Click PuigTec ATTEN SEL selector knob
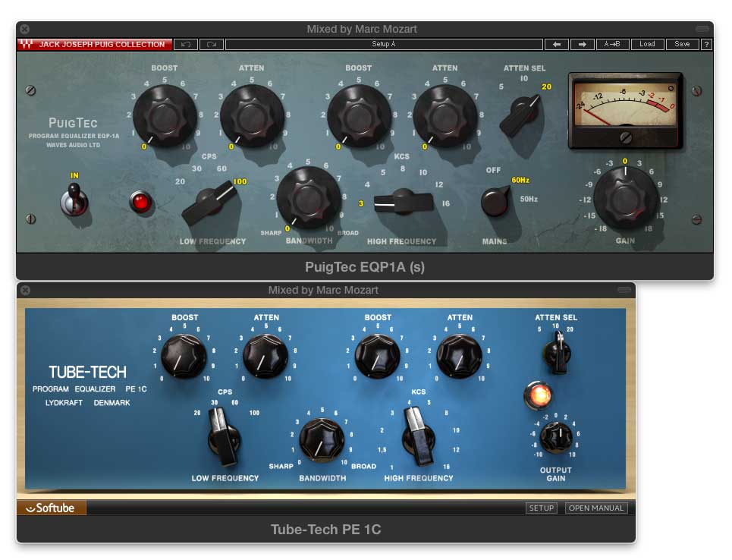 pos(520,116)
